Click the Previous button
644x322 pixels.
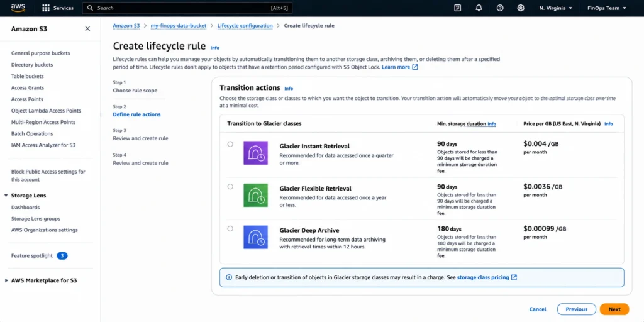[x=576, y=309]
